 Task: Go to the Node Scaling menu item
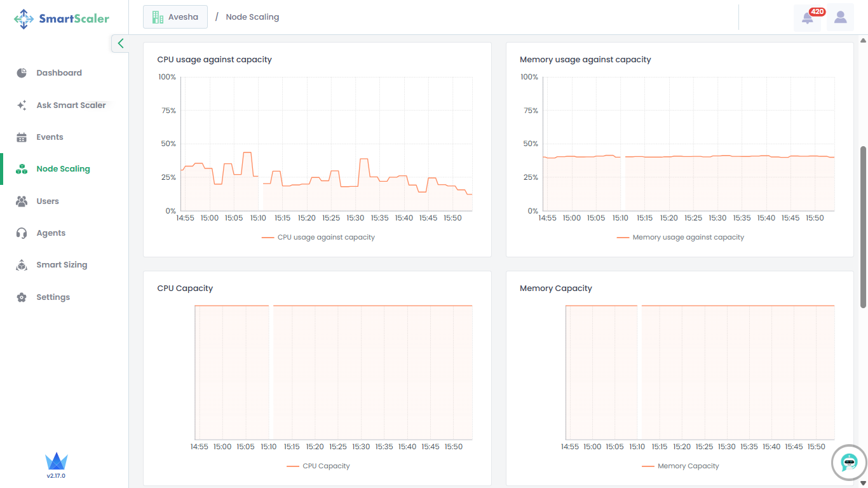[x=63, y=169]
